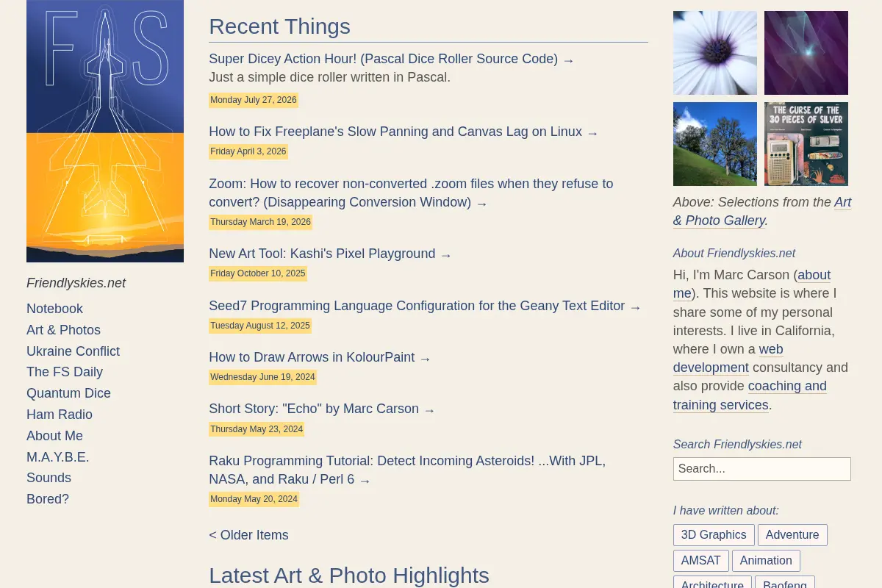Image resolution: width=882 pixels, height=588 pixels.
Task: Open Seed7 Geany configuration article
Action: [425, 306]
